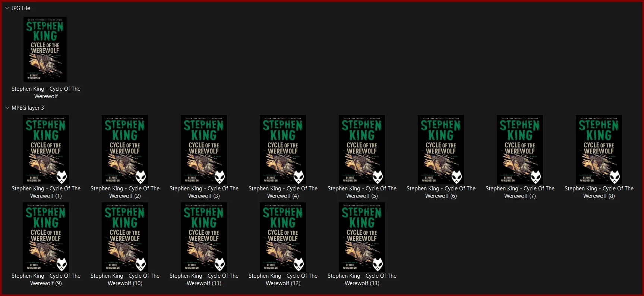This screenshot has height=296, width=644.
Task: Click file name text 'Cycle Of The Werewolf (5)'
Action: click(362, 192)
